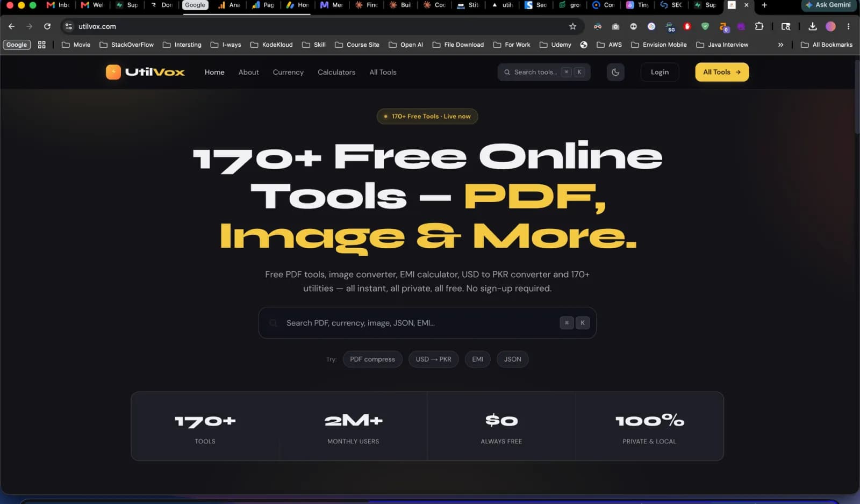The height and width of the screenshot is (504, 860).
Task: Open the Calculators navigation link
Action: 336,72
